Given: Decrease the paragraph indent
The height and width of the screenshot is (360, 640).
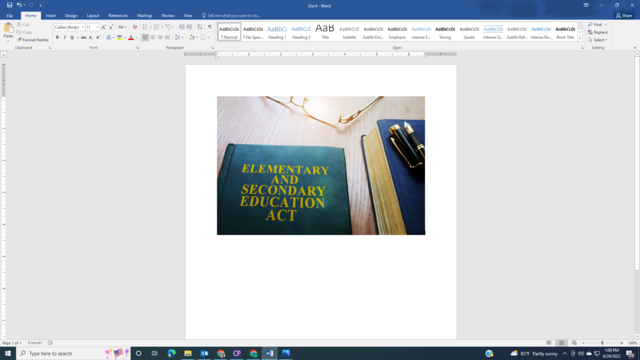Looking at the screenshot, I should pyautogui.click(x=182, y=27).
